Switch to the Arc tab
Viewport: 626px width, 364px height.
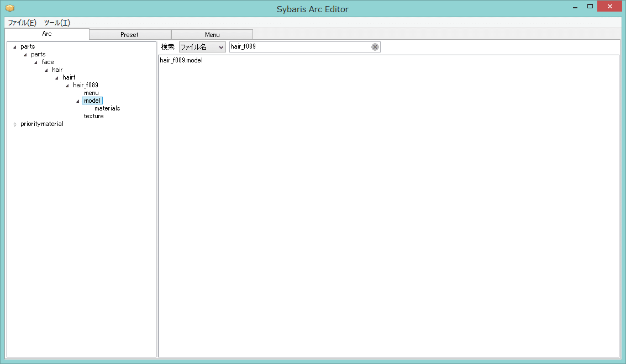(x=47, y=34)
